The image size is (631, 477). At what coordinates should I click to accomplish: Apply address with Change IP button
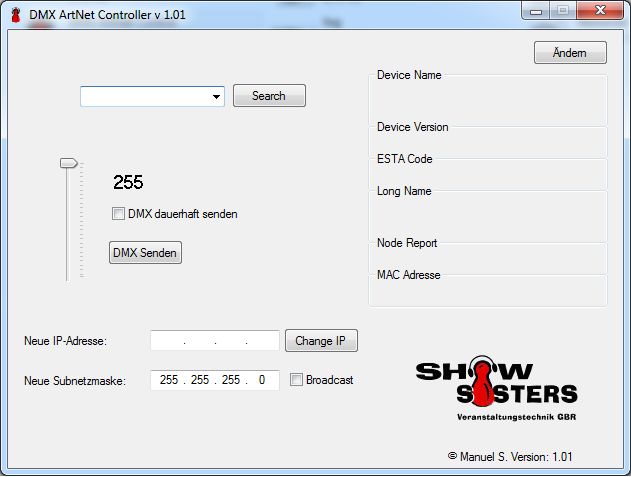(x=321, y=341)
